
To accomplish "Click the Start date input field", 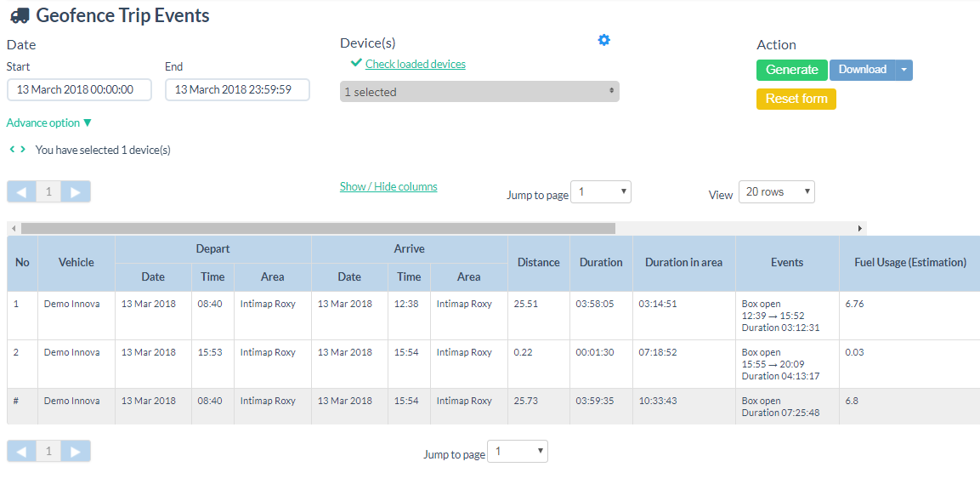I will [79, 89].
